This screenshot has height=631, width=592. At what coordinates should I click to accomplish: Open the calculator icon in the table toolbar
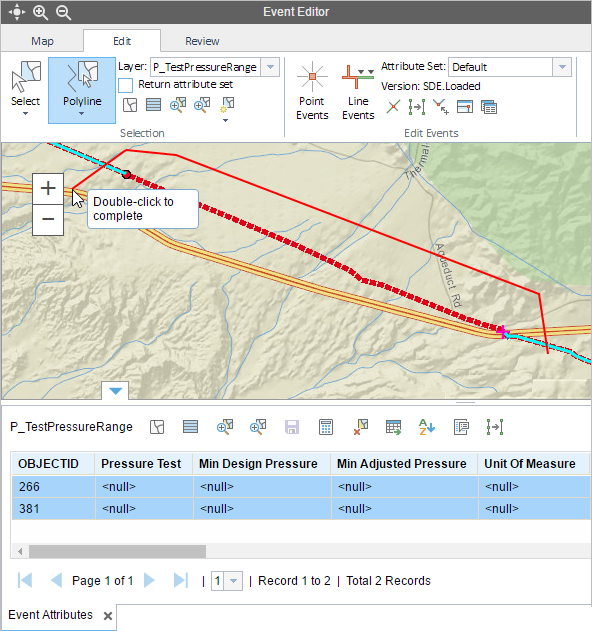[x=326, y=427]
